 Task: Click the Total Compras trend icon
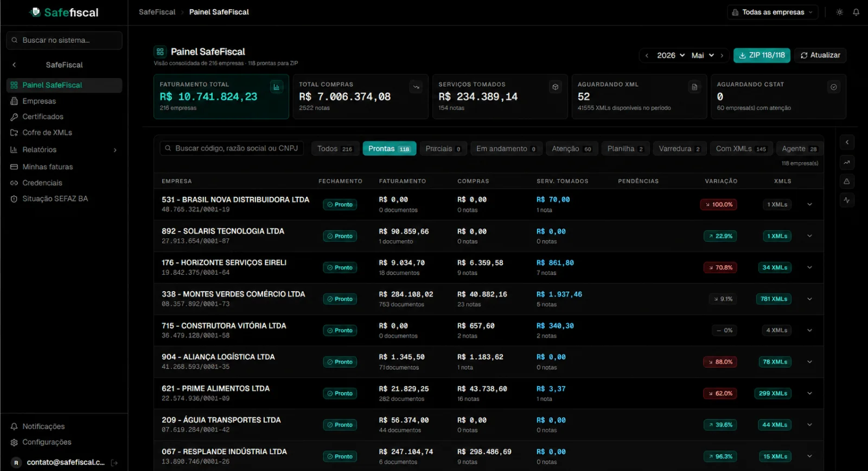(x=416, y=87)
